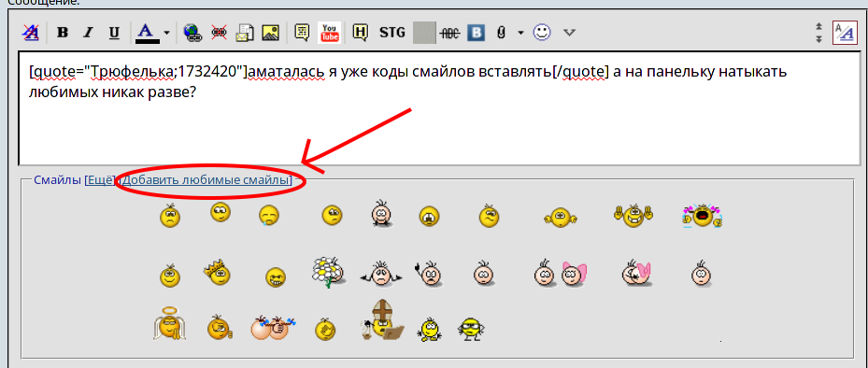Remove link using the unlink icon
Viewport: 868px width, 368px height.
point(219,33)
